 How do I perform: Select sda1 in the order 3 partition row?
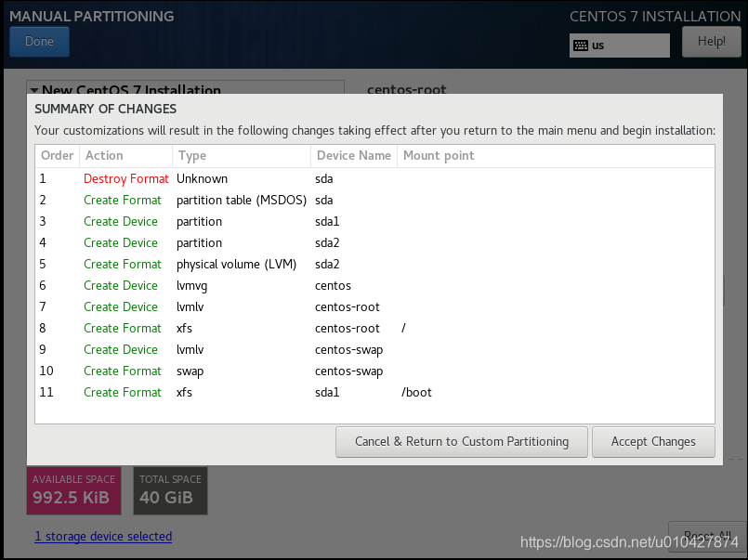[327, 222]
